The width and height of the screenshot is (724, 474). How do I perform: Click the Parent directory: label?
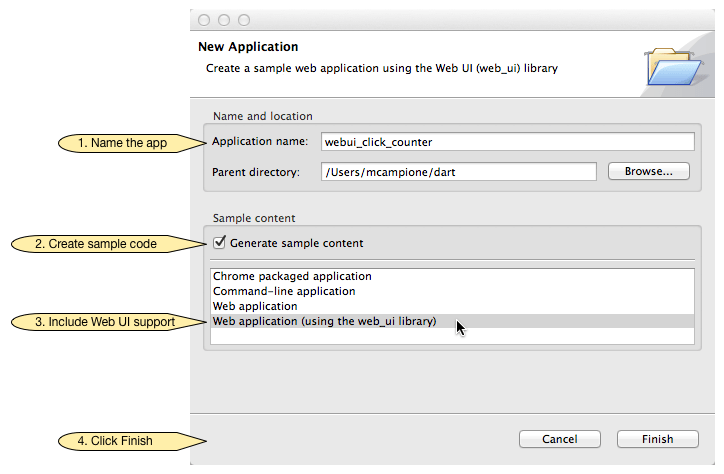256,172
